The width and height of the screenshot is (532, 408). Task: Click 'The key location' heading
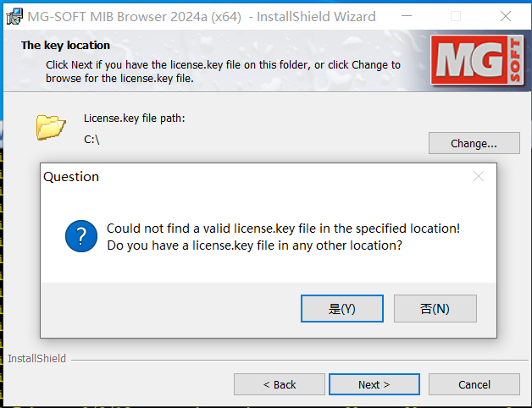point(65,45)
